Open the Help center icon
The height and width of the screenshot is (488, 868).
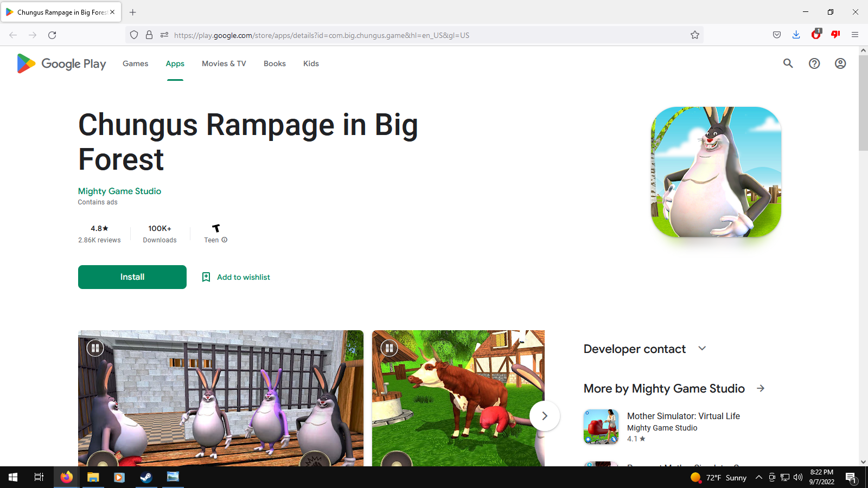(814, 63)
